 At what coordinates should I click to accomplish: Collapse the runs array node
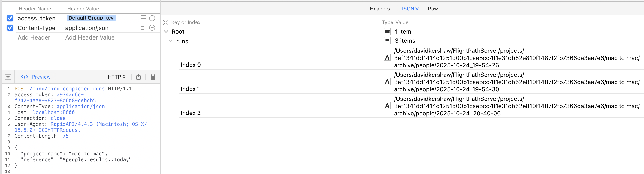(x=171, y=41)
